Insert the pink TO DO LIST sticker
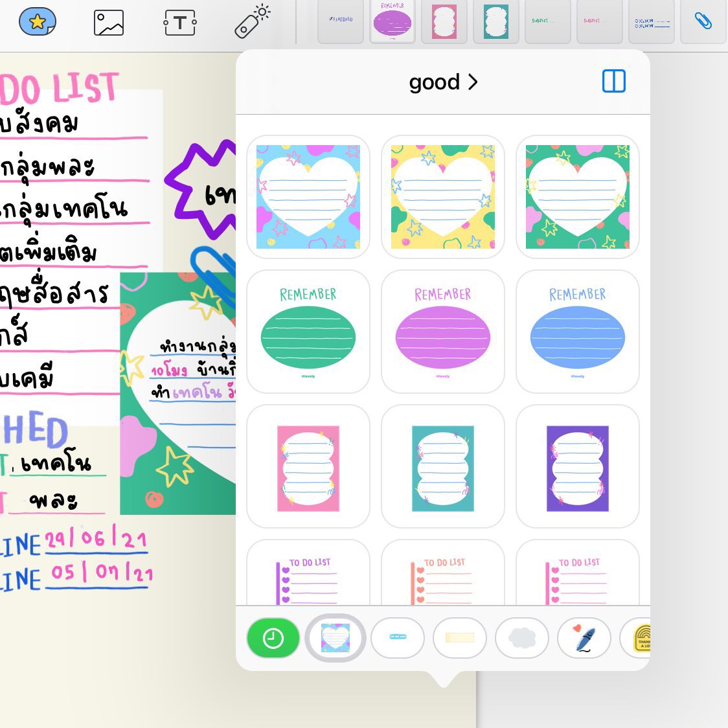 [578, 573]
